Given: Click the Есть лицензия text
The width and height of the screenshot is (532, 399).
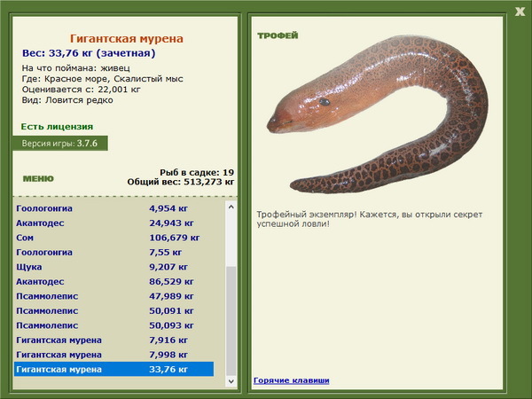Looking at the screenshot, I should 57,127.
